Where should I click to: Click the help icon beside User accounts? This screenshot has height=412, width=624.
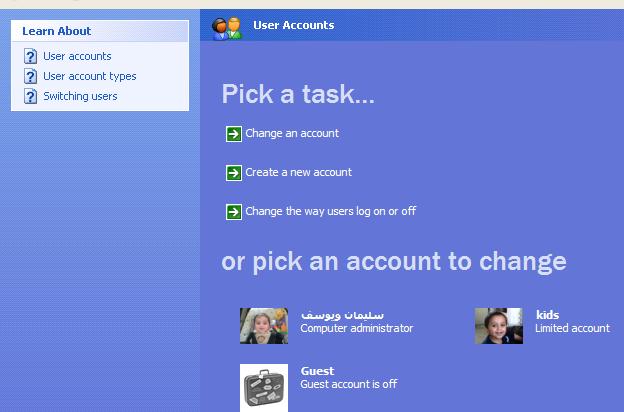coord(31,56)
